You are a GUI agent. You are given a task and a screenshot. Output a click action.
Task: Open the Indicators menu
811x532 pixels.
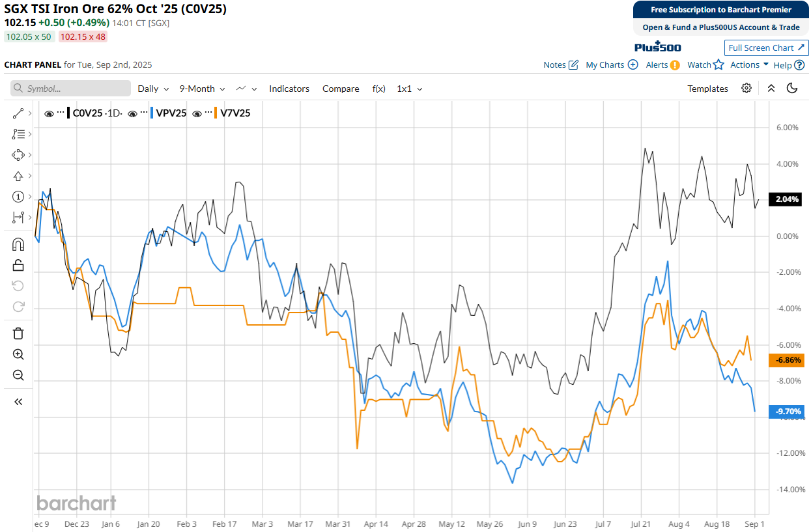(289, 89)
